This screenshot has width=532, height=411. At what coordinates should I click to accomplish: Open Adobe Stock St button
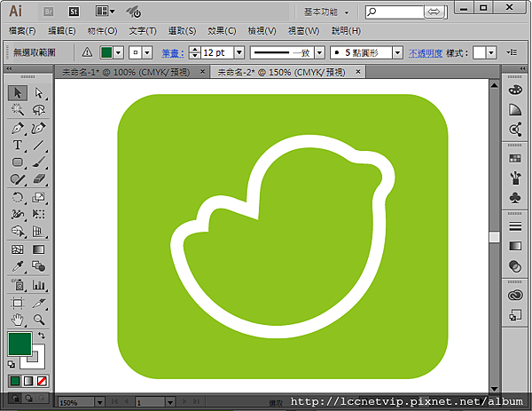point(74,12)
